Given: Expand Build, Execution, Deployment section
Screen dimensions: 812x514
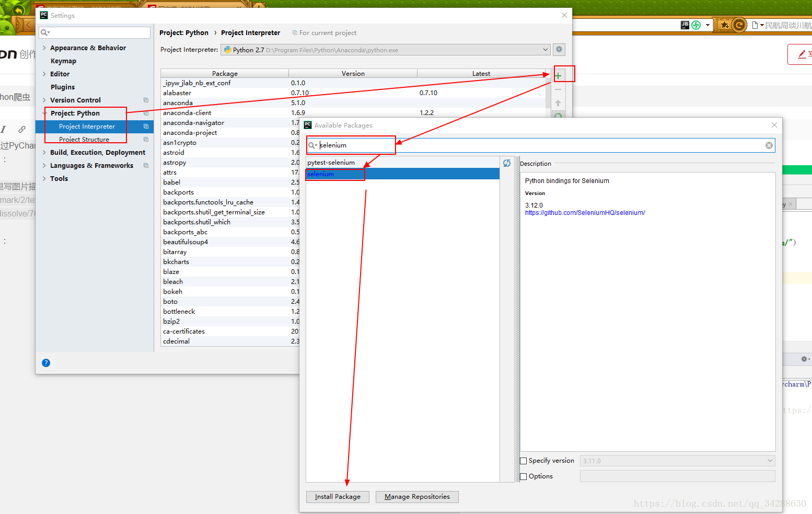Looking at the screenshot, I should point(44,153).
